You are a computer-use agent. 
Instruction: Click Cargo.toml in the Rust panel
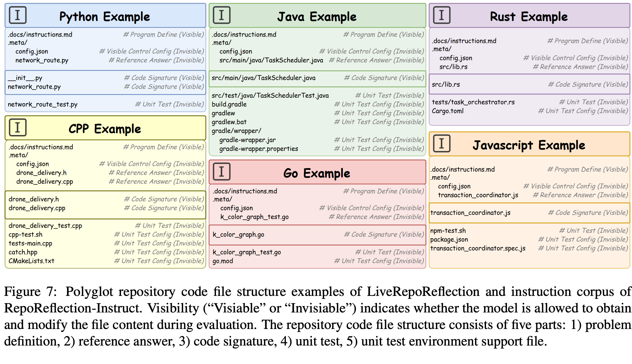(x=448, y=111)
